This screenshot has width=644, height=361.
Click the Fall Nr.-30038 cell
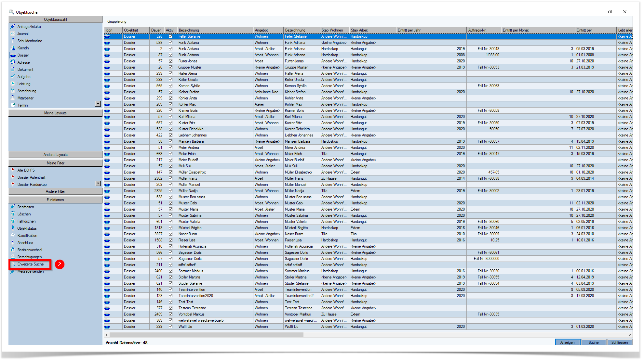[484, 178]
